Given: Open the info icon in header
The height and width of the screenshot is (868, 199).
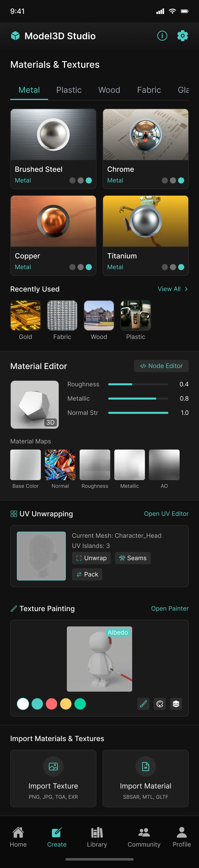Looking at the screenshot, I should 162,36.
